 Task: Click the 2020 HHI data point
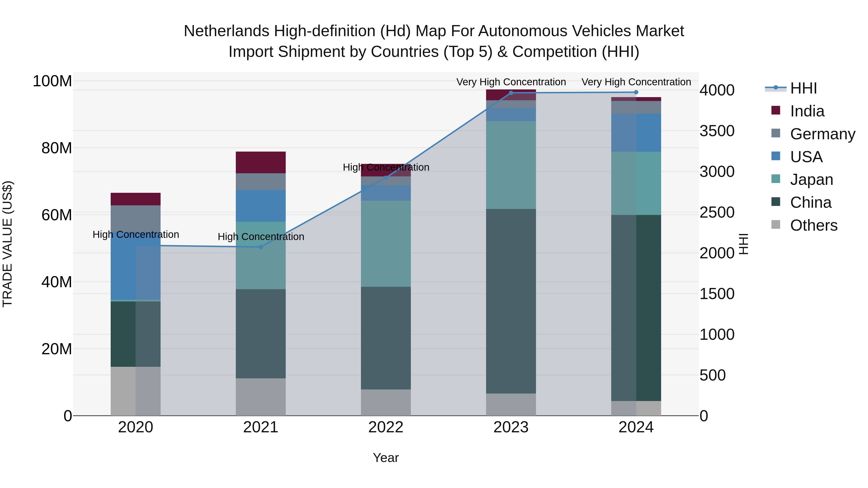136,246
